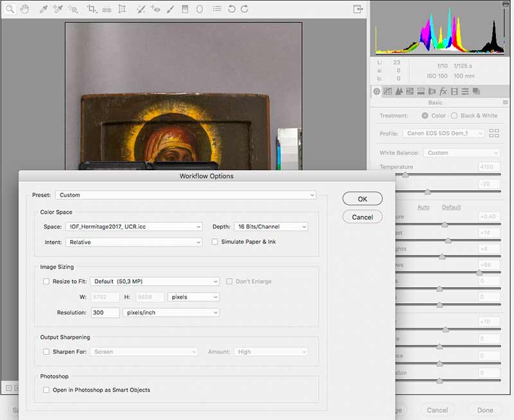Switch to the Effects fx panel tab
514x420 pixels.
pos(443,92)
